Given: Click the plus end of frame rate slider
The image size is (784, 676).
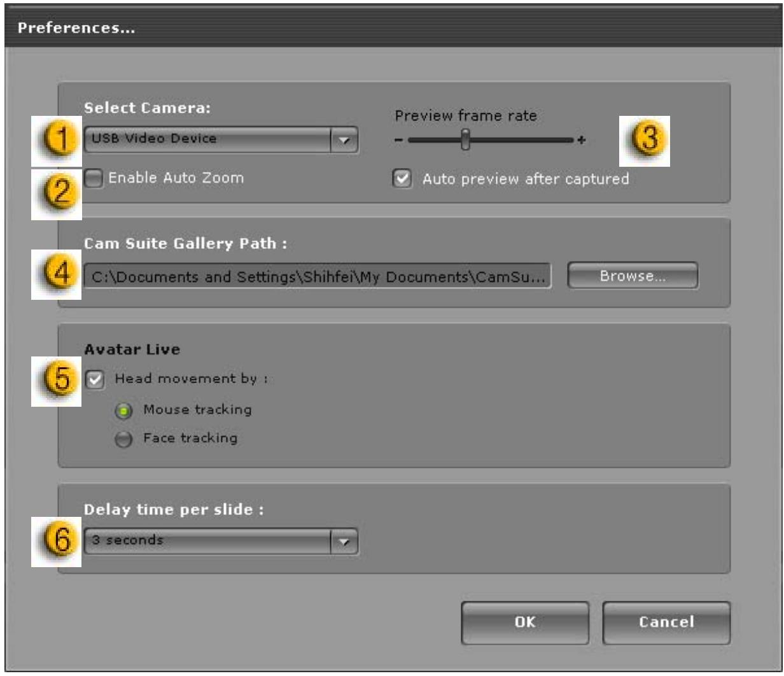Looking at the screenshot, I should coord(580,140).
